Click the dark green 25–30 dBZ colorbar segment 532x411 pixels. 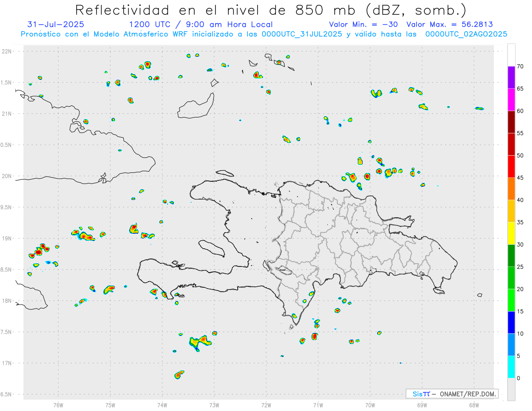coord(511,255)
